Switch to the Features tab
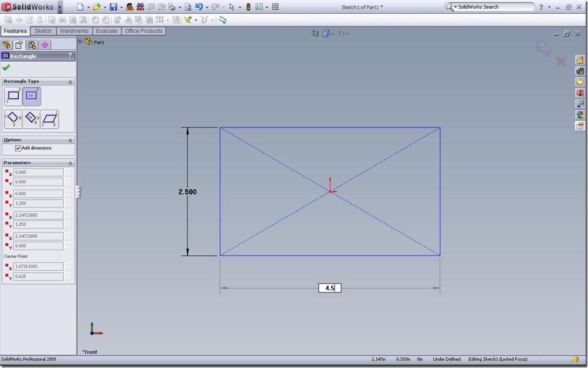The width and height of the screenshot is (588, 368). coord(15,31)
